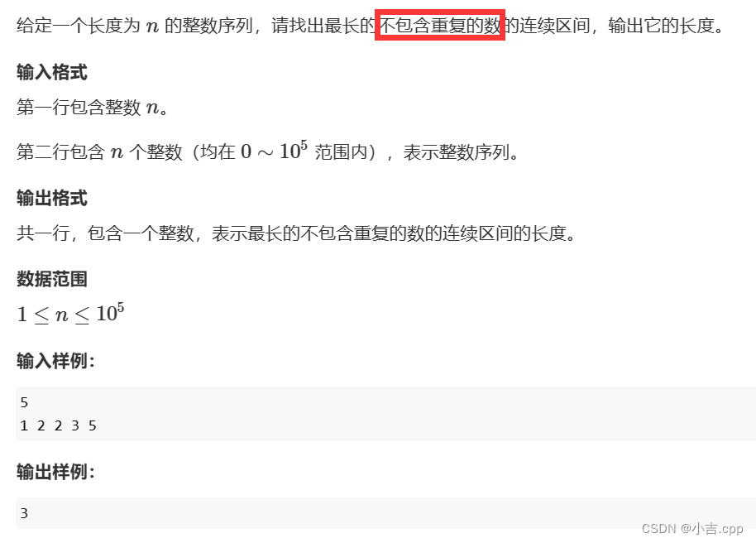
Task: Click the 输出样例 heading
Action: (55, 472)
